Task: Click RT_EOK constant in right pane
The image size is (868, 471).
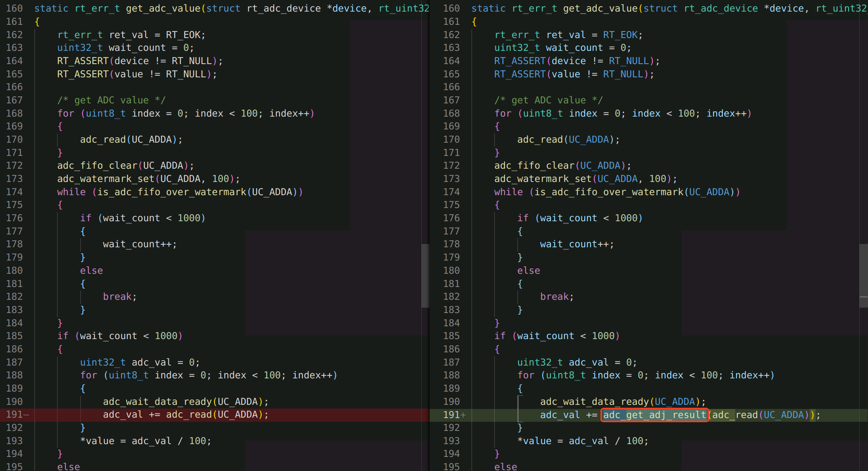Action: 620,35
